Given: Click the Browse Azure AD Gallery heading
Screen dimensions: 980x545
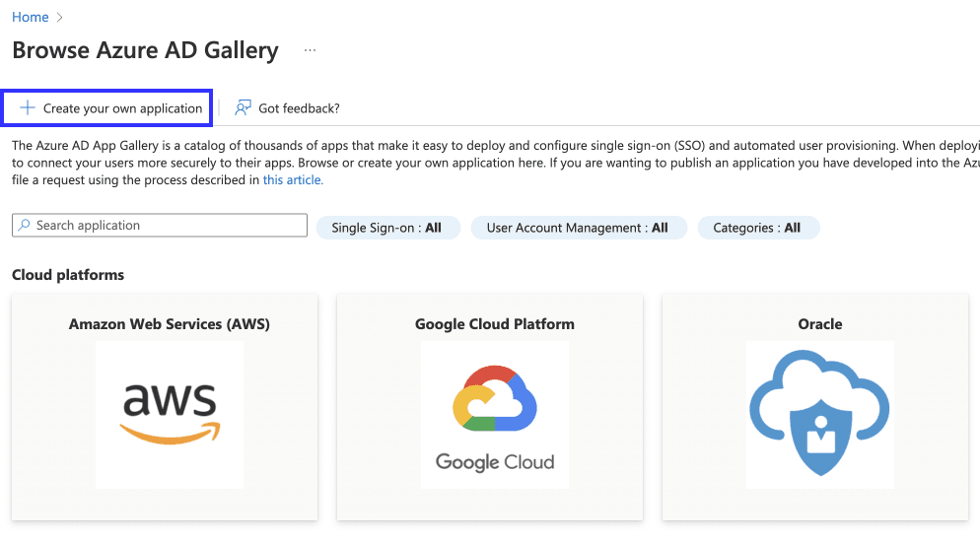Looking at the screenshot, I should 145,50.
